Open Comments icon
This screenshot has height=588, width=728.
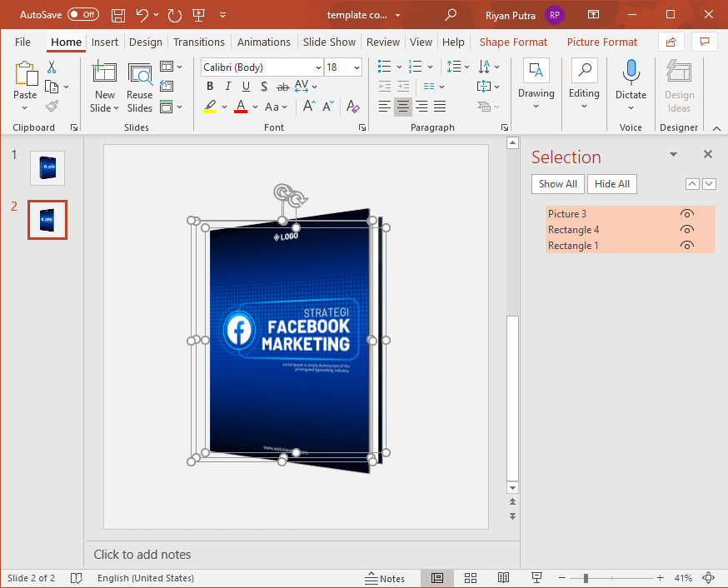pyautogui.click(x=705, y=42)
